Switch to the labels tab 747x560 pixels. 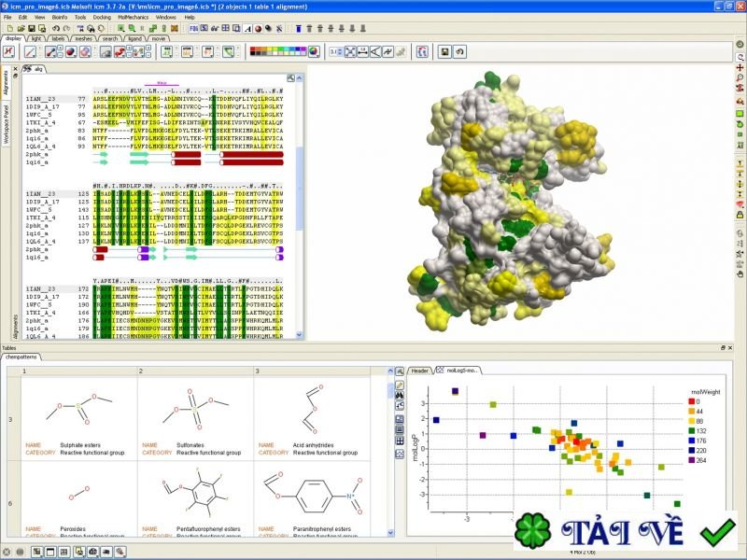(58, 38)
